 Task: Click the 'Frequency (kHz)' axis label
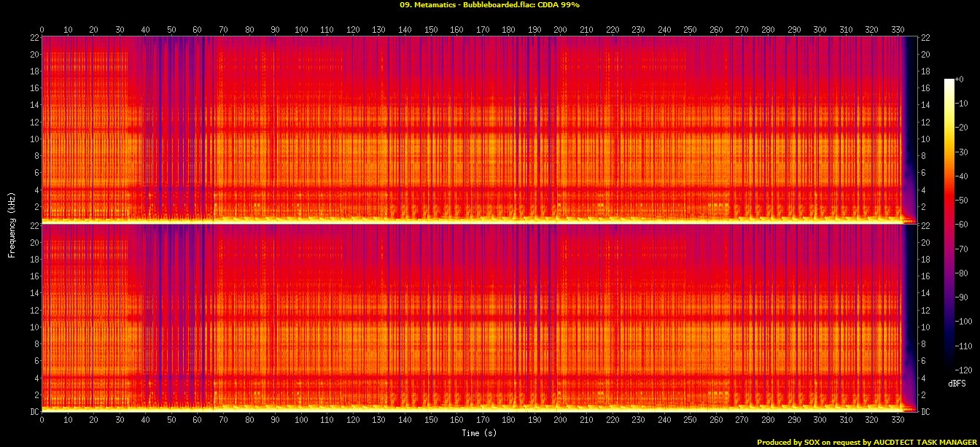(12, 224)
